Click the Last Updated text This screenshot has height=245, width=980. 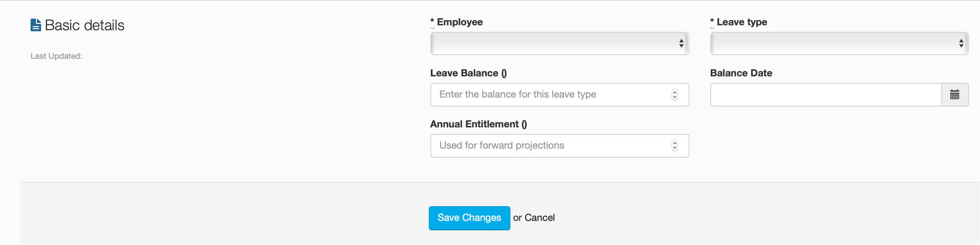click(56, 56)
